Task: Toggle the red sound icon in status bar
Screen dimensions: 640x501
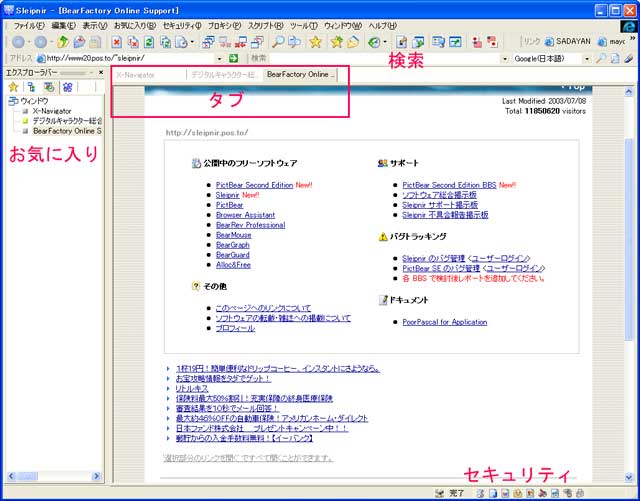Action: coord(543,493)
